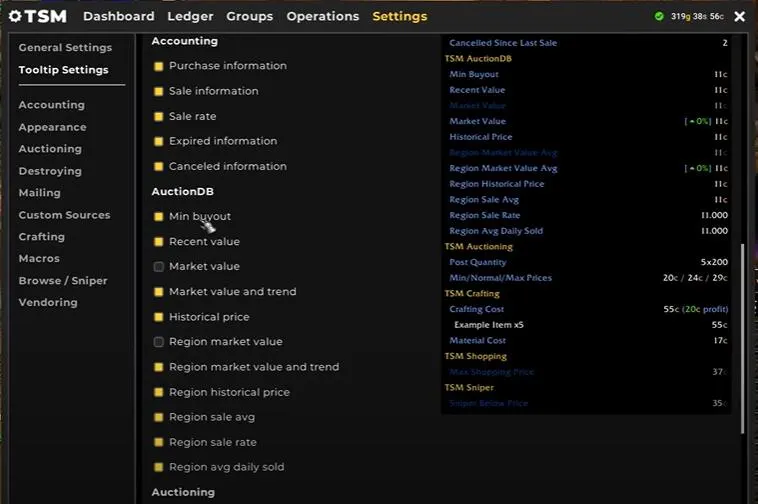This screenshot has height=504, width=758.
Task: Enable the Market value checkbox
Action: point(159,267)
